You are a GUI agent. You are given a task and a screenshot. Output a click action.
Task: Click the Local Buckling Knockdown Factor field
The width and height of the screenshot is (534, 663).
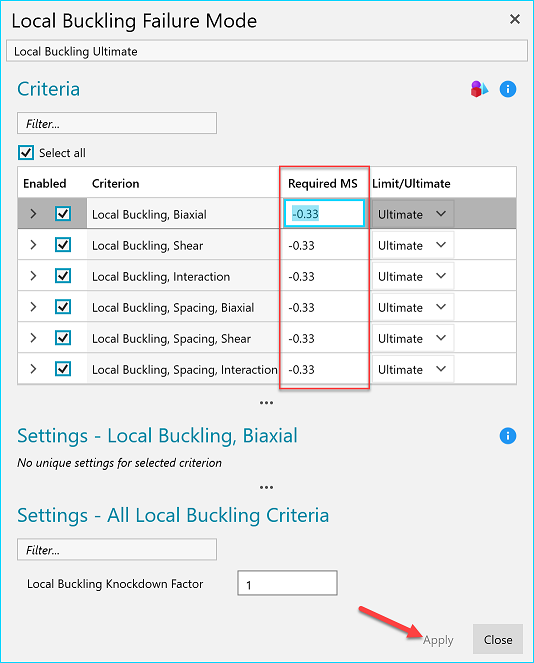288,583
